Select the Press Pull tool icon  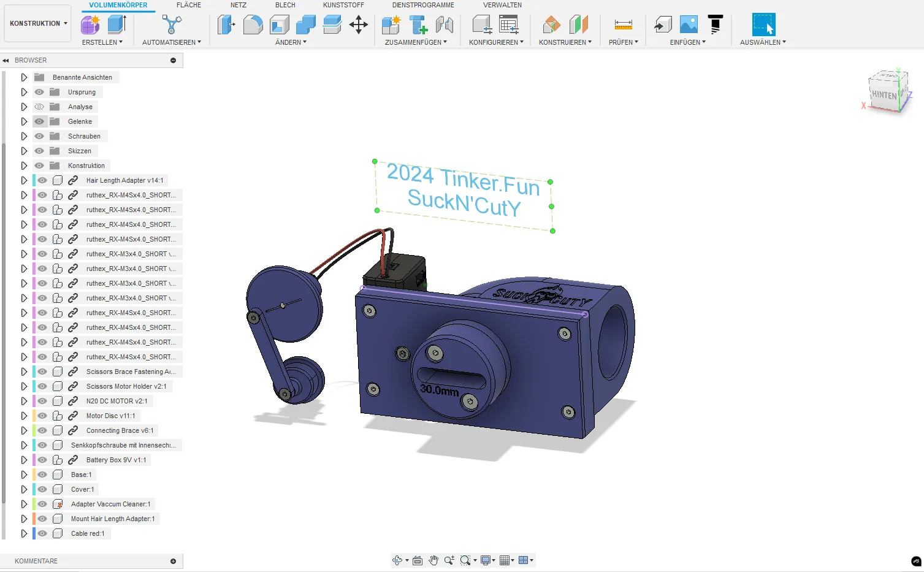(226, 25)
